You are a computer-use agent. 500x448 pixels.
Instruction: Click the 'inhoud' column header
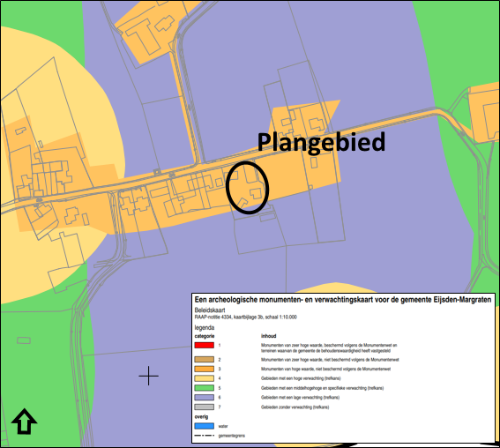268,336
